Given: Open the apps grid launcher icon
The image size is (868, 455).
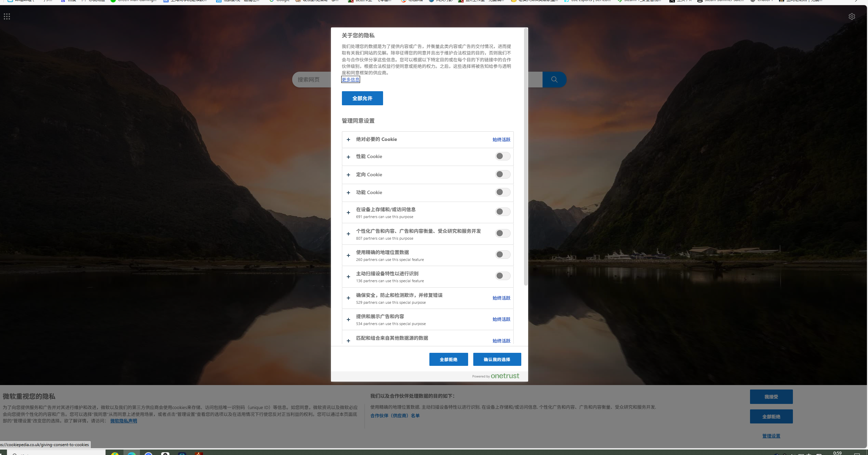Looking at the screenshot, I should (7, 16).
